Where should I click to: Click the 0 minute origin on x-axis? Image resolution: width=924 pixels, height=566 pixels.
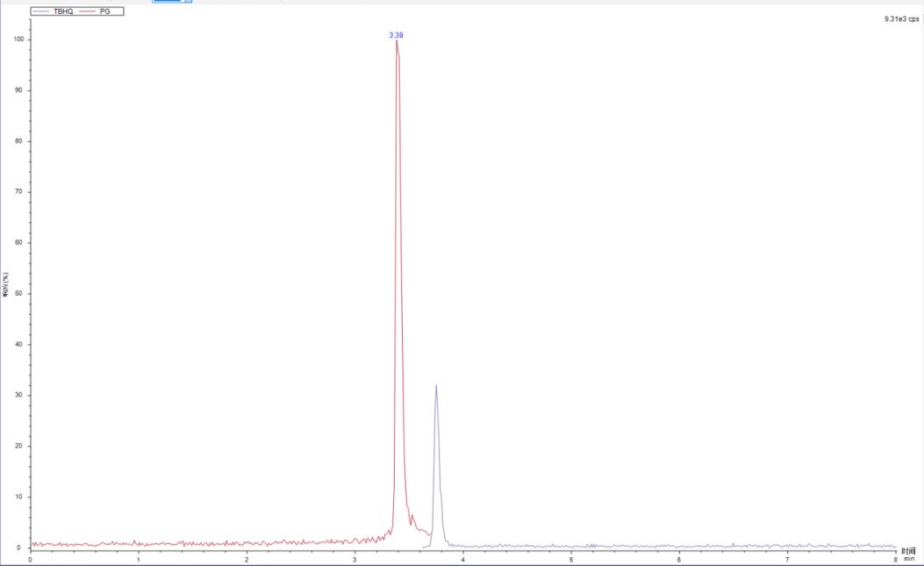click(x=31, y=559)
